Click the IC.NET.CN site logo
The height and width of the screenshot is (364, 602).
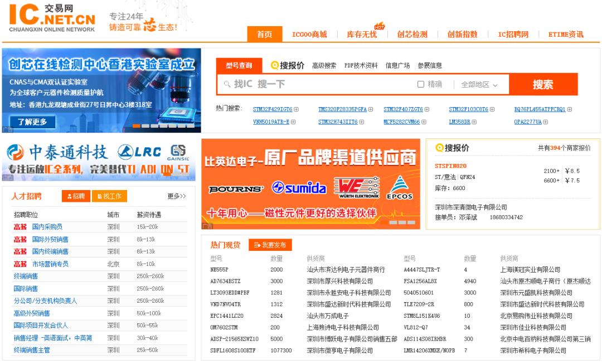click(x=52, y=18)
